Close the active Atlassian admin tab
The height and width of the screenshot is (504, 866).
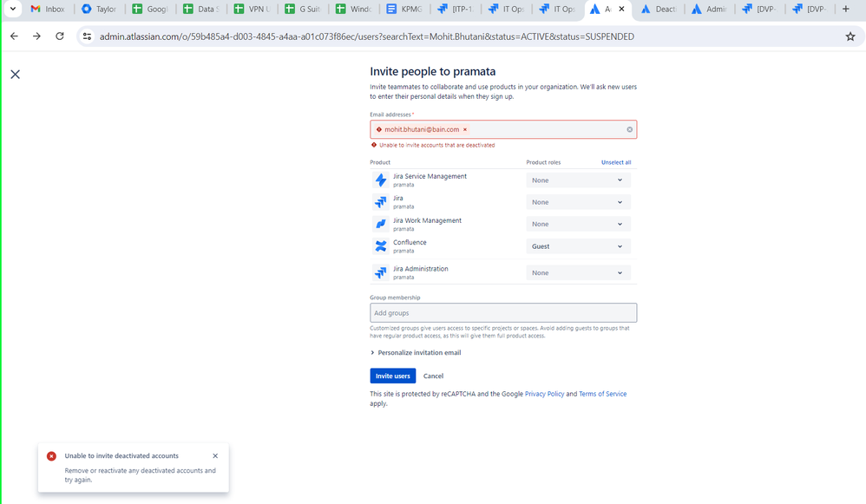click(621, 9)
